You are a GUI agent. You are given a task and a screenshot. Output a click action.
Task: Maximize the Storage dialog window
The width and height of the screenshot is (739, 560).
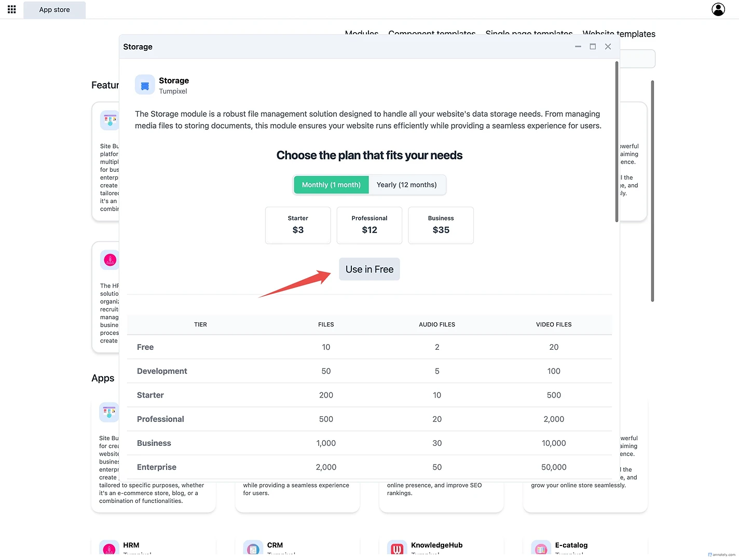click(593, 47)
